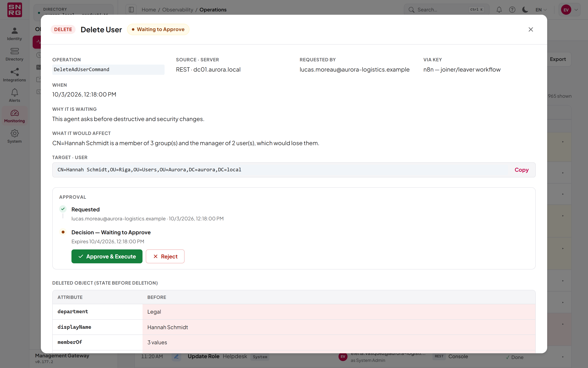
Task: Click the Update Role edit pencil icon
Action: tap(176, 357)
